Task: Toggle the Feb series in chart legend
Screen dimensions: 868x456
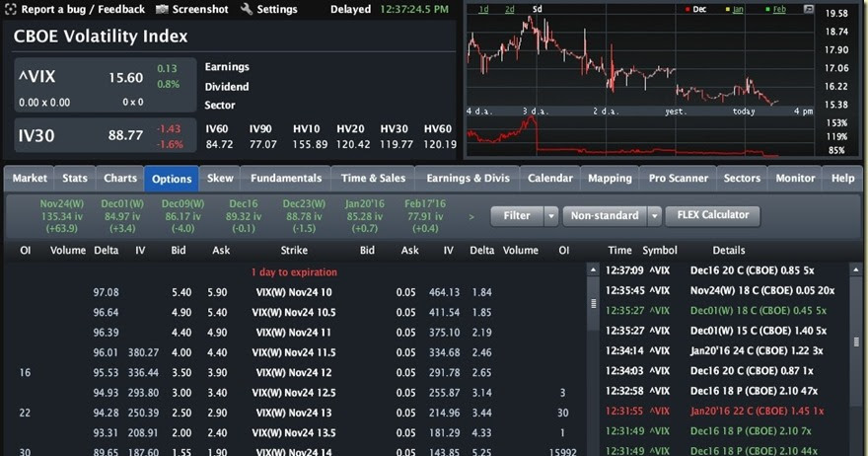Action: [x=775, y=10]
